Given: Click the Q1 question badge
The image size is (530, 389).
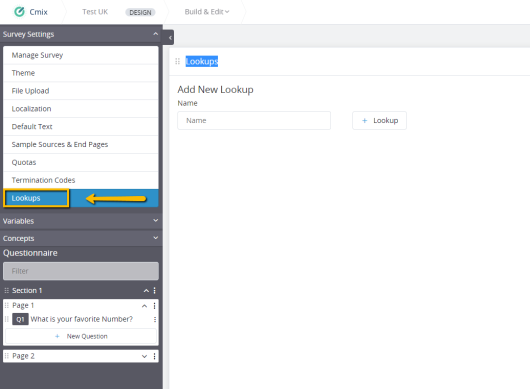Looking at the screenshot, I should pyautogui.click(x=20, y=319).
